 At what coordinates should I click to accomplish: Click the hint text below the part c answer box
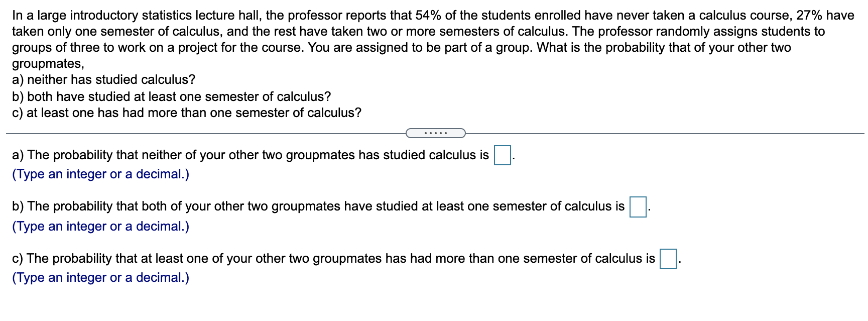(100, 277)
